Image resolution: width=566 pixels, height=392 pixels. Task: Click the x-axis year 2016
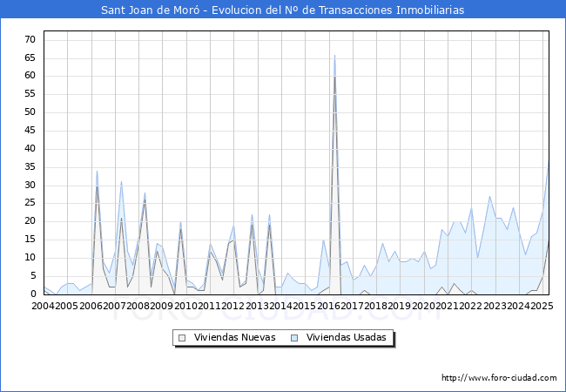328,306
